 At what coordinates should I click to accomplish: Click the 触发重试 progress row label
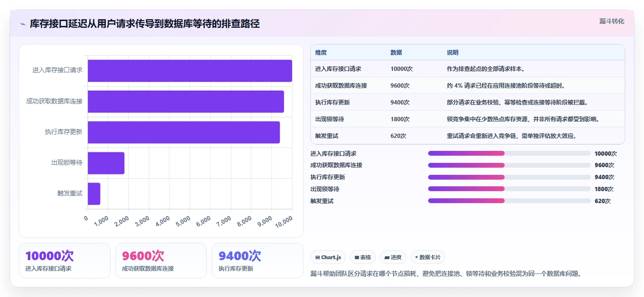coord(322,201)
